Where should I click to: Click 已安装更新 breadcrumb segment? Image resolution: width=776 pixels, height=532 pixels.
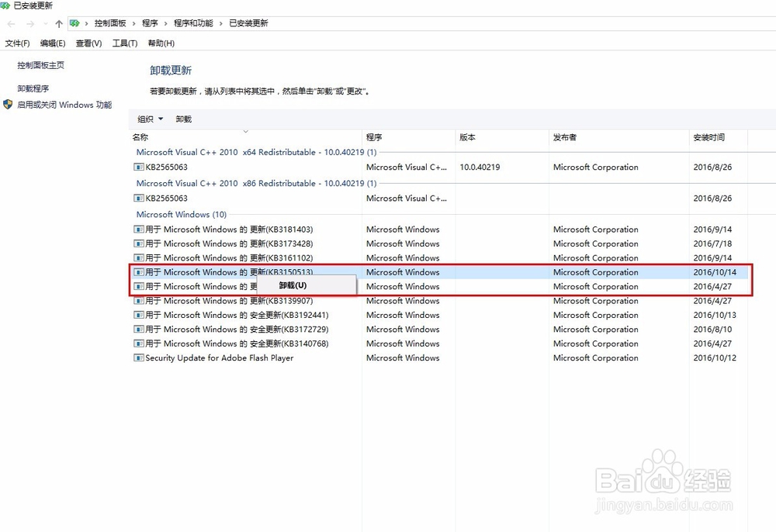[x=248, y=23]
